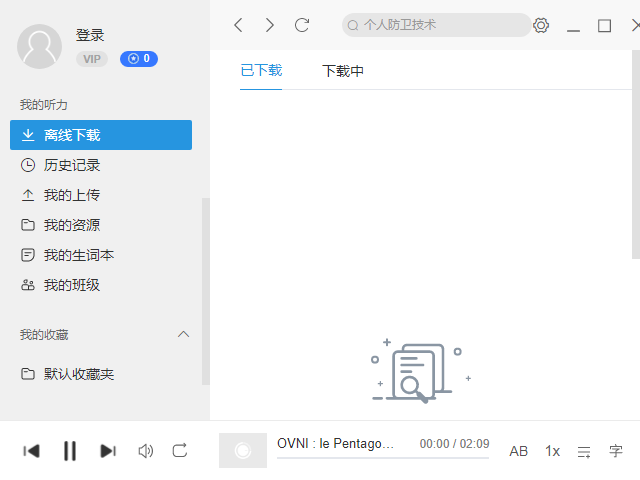Click the playback progress bar

383,458
